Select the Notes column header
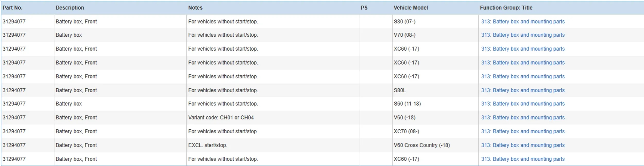644x166 pixels. click(x=195, y=8)
